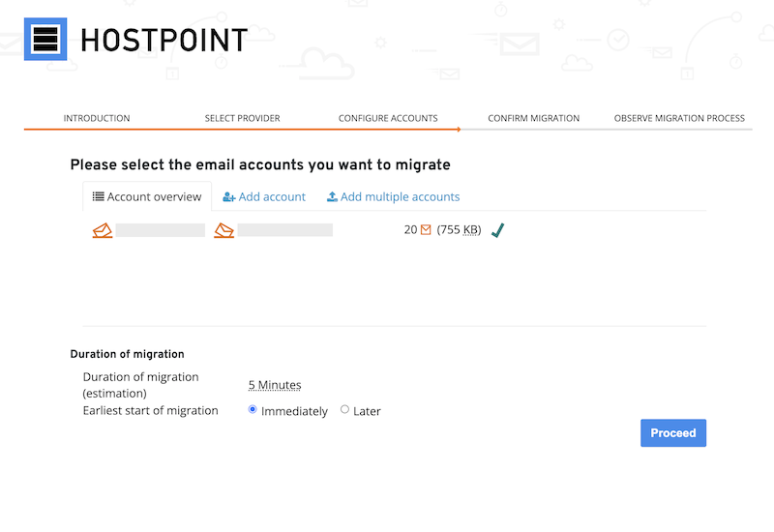Go to the Introduction step
Screen dimensions: 774x532
point(97,118)
